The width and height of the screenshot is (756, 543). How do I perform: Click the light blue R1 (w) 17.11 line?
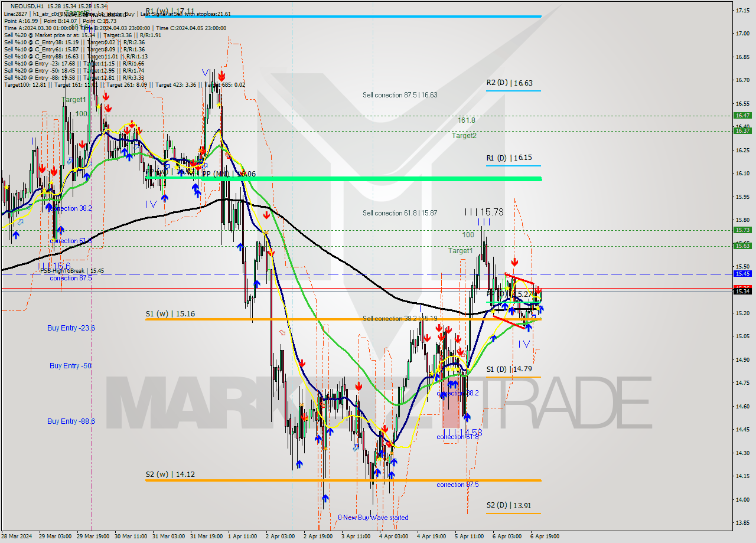point(343,17)
